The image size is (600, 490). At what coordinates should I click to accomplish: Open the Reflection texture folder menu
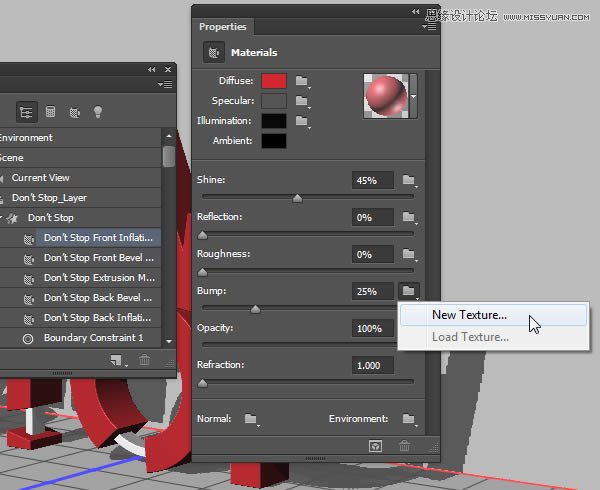click(x=409, y=217)
